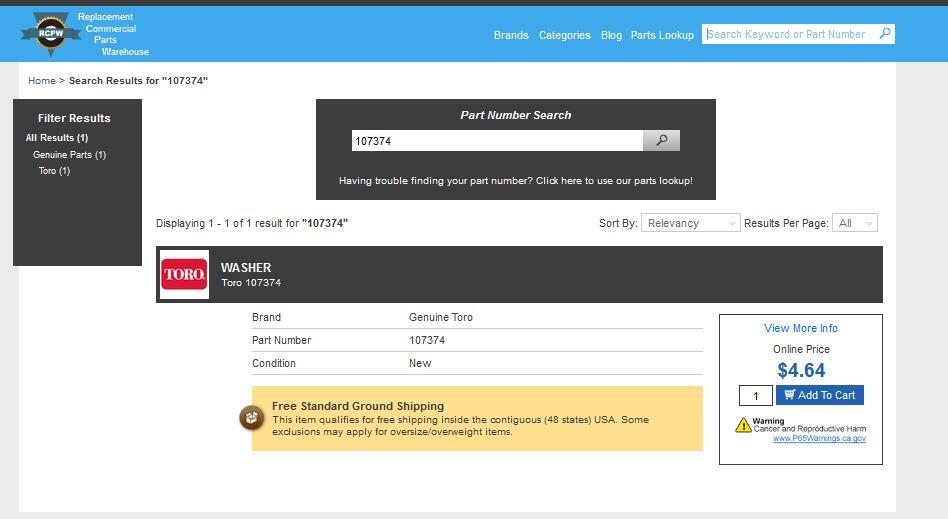948x519 pixels.
Task: Click Toro 107374 subtitle text
Action: [x=251, y=282]
